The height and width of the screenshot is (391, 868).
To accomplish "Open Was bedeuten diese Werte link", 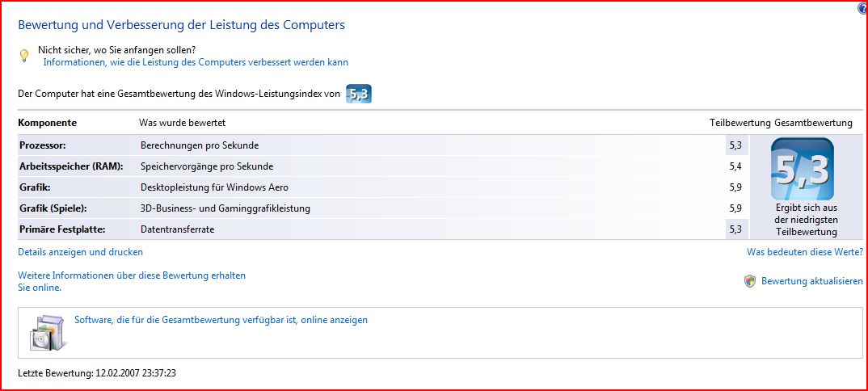I will pos(805,252).
